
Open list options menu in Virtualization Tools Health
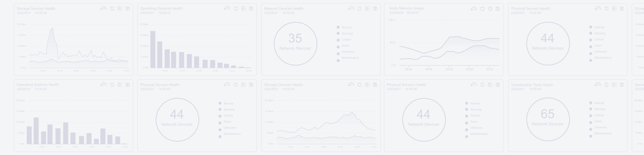tap(614, 85)
